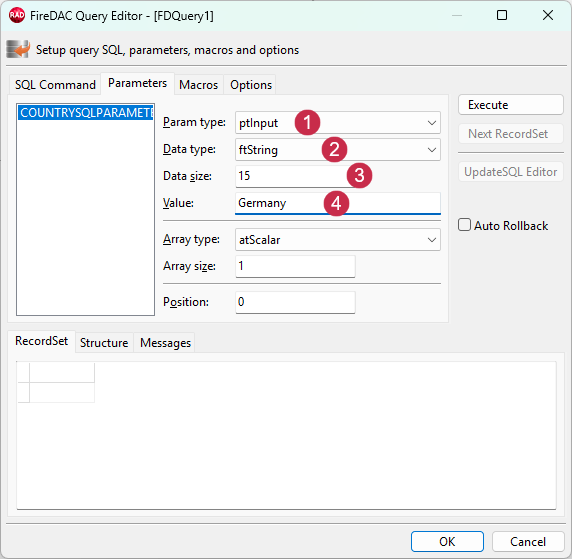This screenshot has height=559, width=572.
Task: Confirm with the OK button
Action: (x=447, y=541)
